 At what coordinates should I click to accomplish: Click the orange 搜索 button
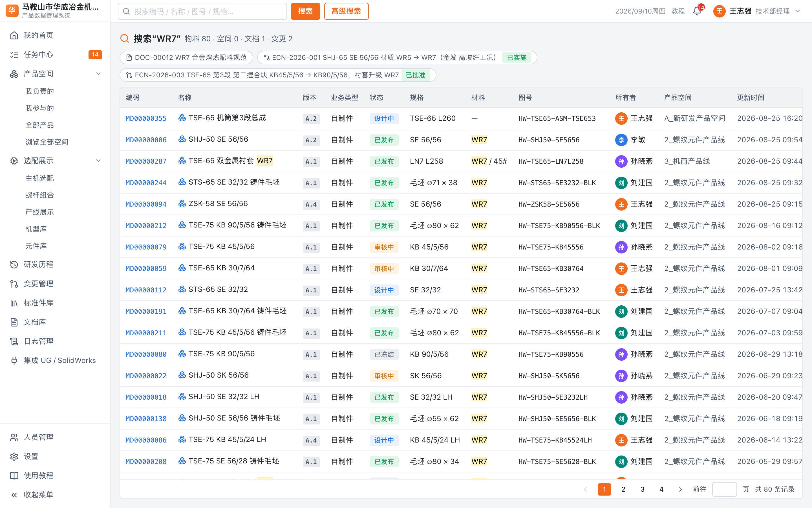(305, 11)
